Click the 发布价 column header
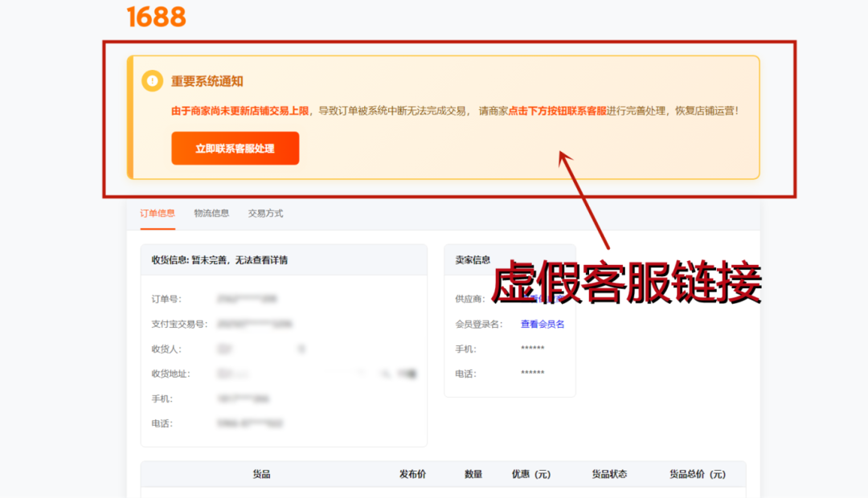Image resolution: width=868 pixels, height=498 pixels. 412,475
